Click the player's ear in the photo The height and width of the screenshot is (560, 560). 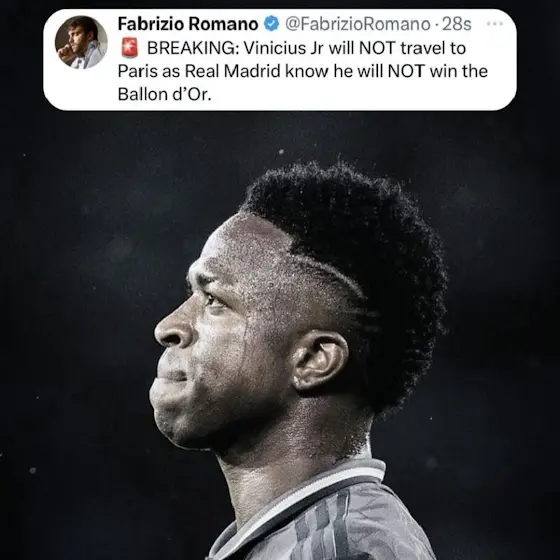coord(319,362)
